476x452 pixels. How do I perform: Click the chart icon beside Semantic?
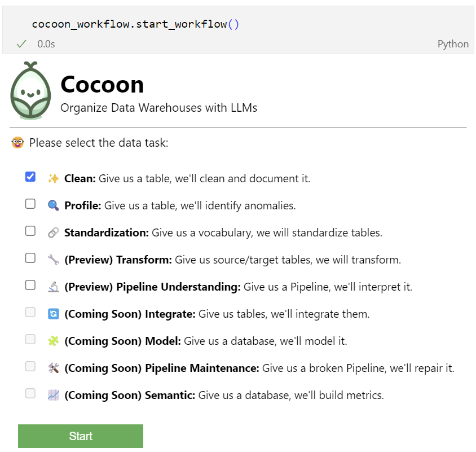(x=54, y=395)
